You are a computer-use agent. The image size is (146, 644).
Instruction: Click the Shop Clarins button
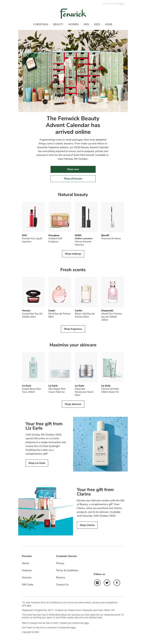coord(87,525)
